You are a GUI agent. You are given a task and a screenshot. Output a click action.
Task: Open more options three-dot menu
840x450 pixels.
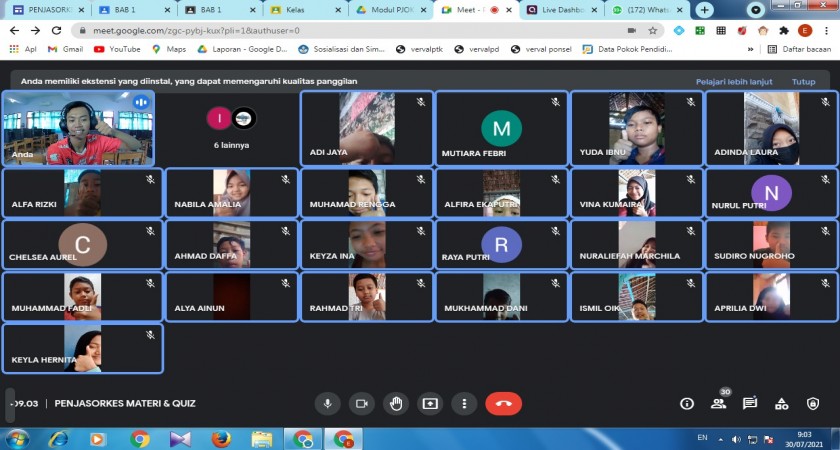464,404
